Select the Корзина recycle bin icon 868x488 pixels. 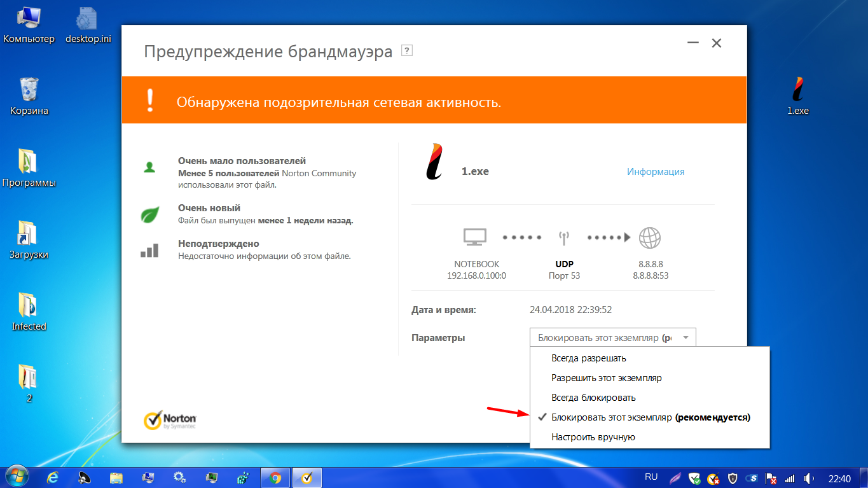click(29, 97)
